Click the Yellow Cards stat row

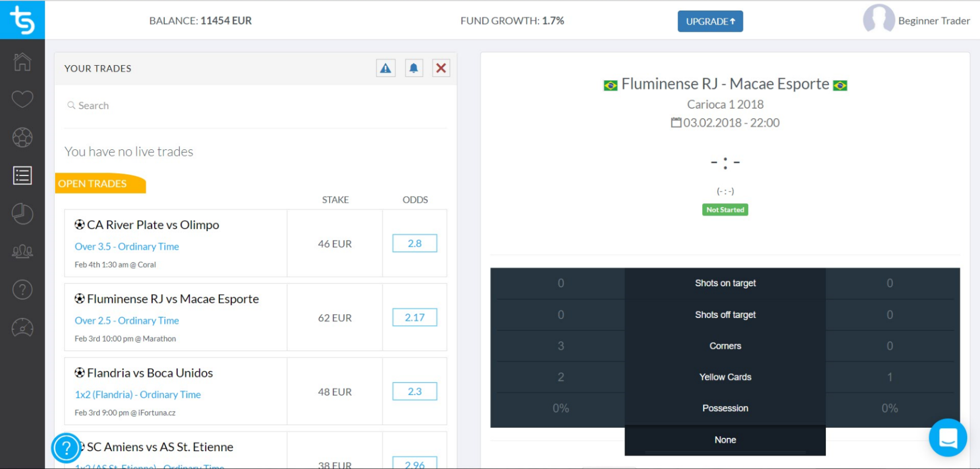coord(725,377)
